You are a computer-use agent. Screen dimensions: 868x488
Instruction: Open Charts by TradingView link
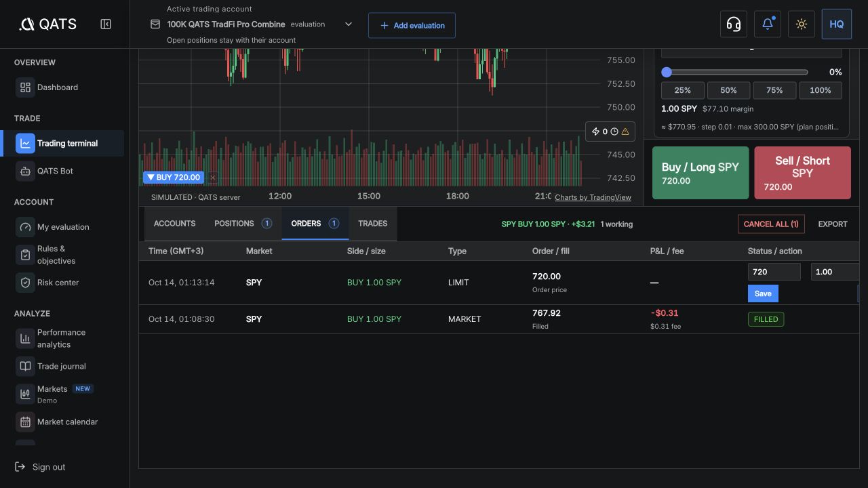[x=593, y=197]
